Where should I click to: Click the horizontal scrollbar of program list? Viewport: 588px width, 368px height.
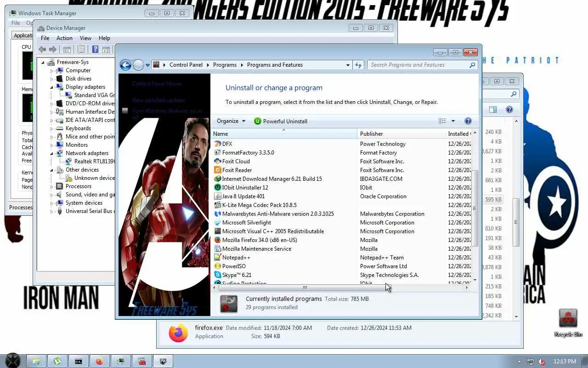tap(305, 287)
